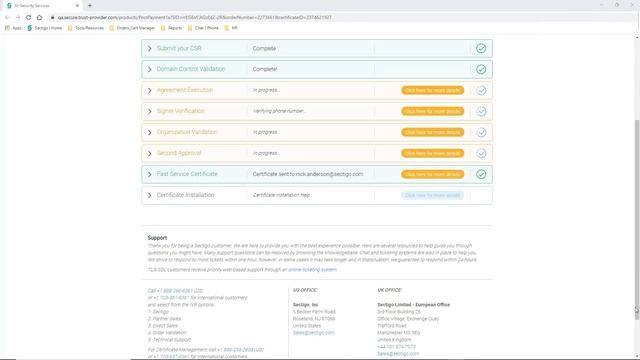This screenshot has width=640, height=360.
Task: Click the Organization Validation status check icon
Action: click(x=481, y=132)
